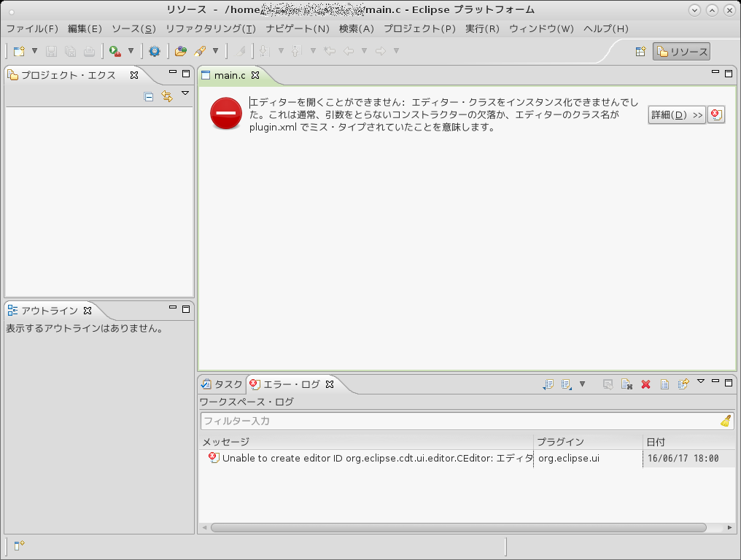Open the External Tools dropdown arrow

pos(131,51)
